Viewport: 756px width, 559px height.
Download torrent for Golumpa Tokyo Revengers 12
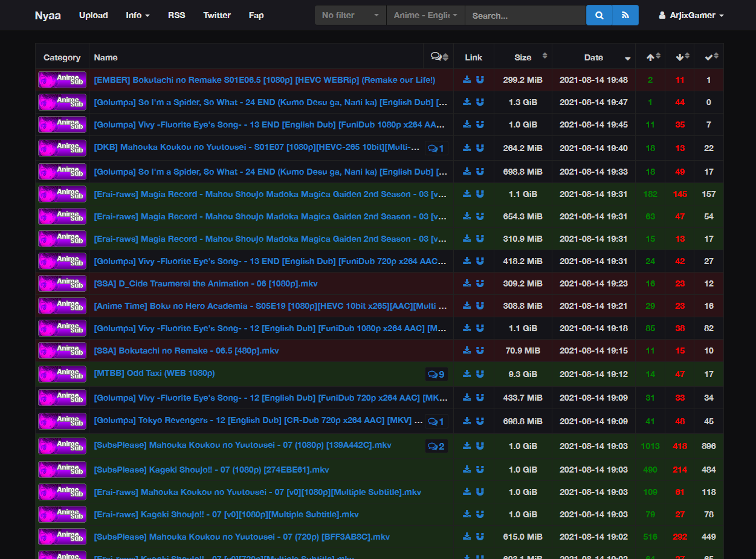click(x=467, y=421)
